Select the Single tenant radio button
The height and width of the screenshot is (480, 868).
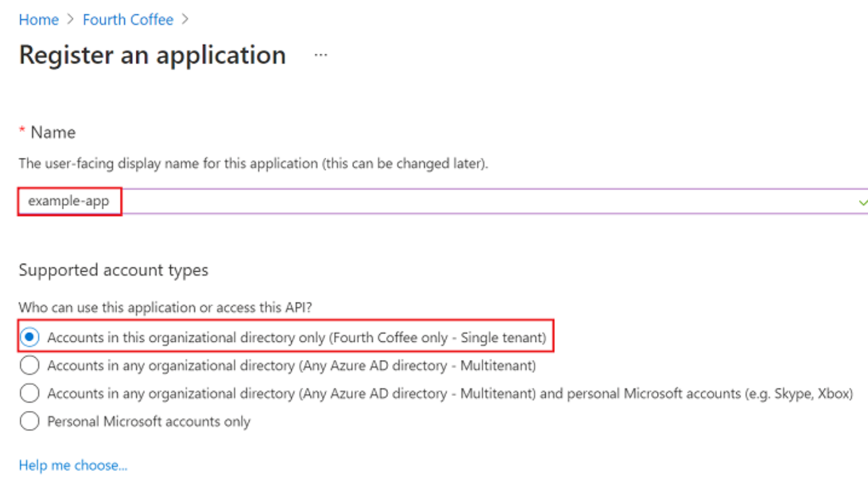click(x=29, y=337)
